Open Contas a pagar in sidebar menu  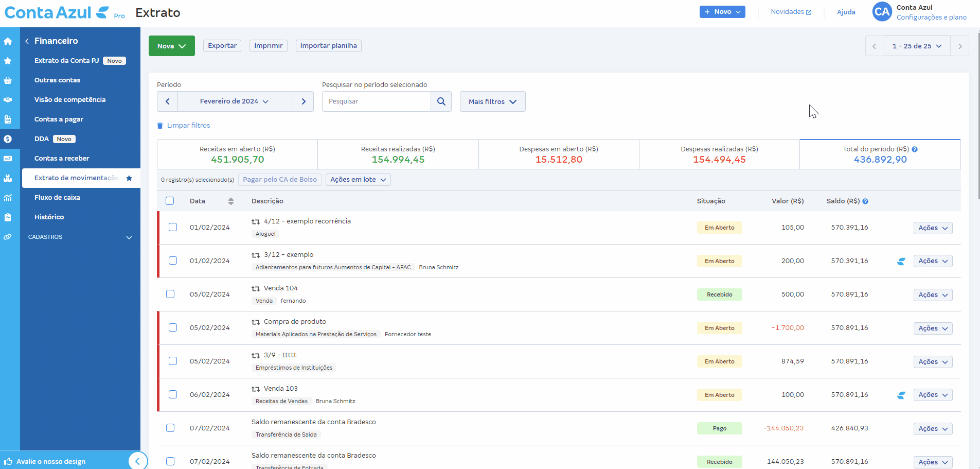point(59,119)
